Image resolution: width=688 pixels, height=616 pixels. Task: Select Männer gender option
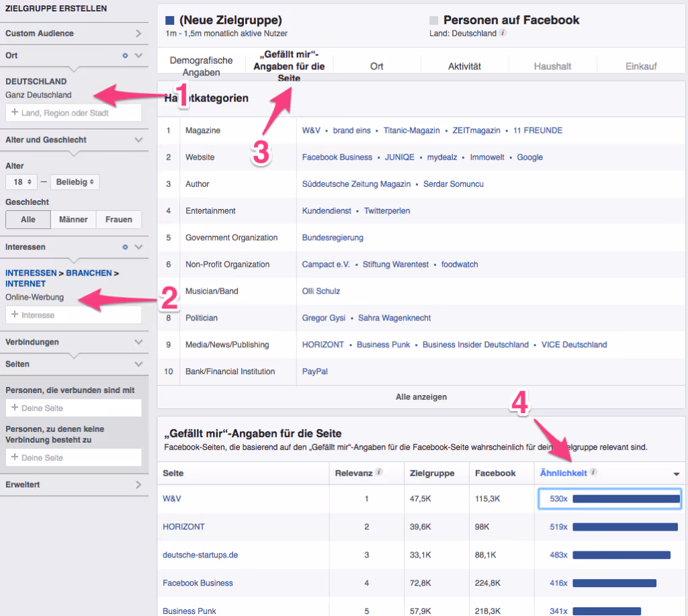[73, 220]
